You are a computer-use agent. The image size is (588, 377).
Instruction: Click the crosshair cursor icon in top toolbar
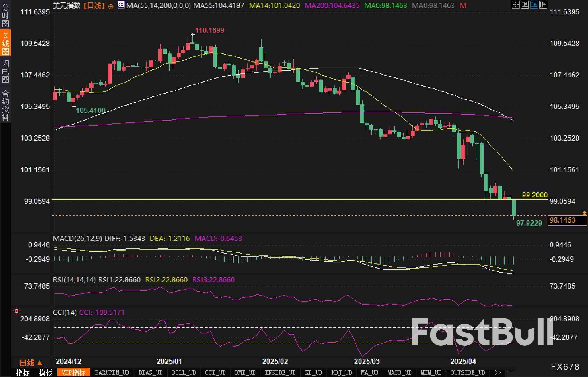pos(515,5)
